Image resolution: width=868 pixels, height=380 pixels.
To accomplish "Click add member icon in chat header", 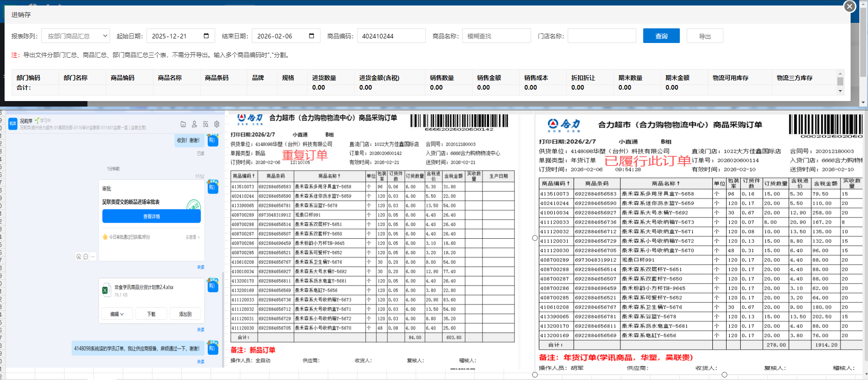I will click(194, 124).
